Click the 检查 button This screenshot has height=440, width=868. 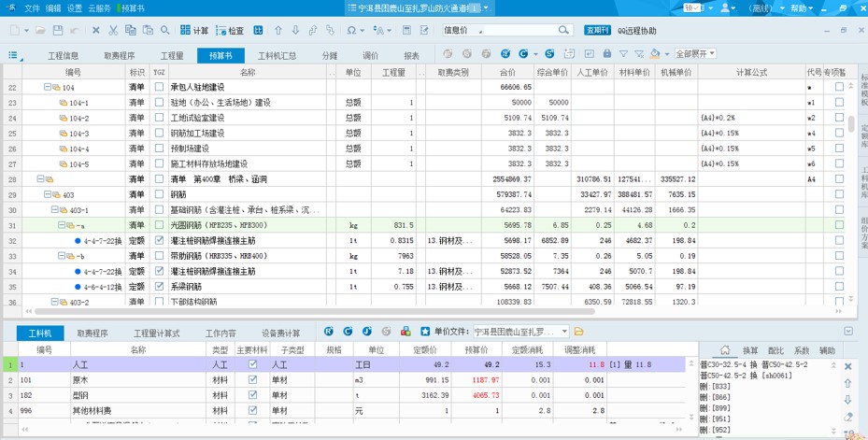click(230, 31)
